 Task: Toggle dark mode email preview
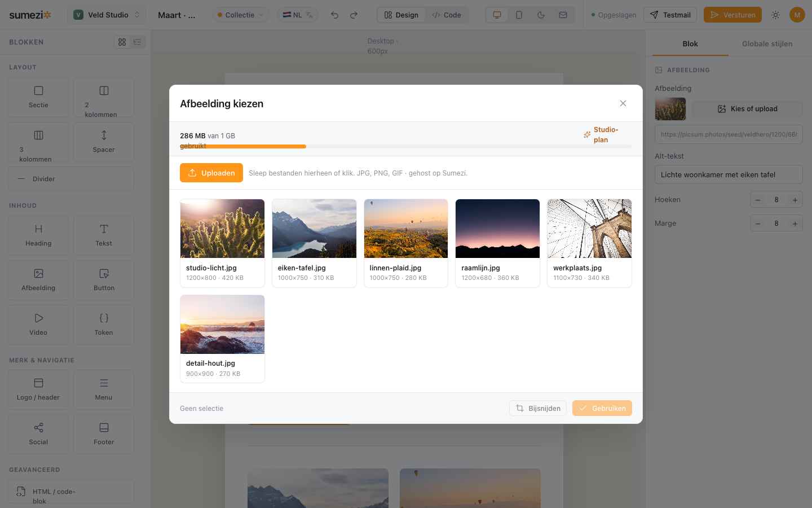(x=541, y=15)
